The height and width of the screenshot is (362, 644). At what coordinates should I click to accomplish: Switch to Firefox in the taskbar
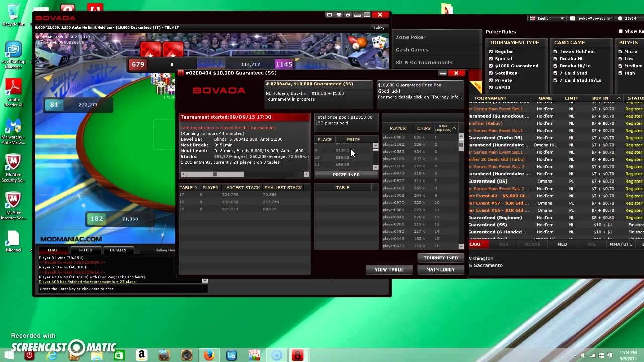(209, 355)
